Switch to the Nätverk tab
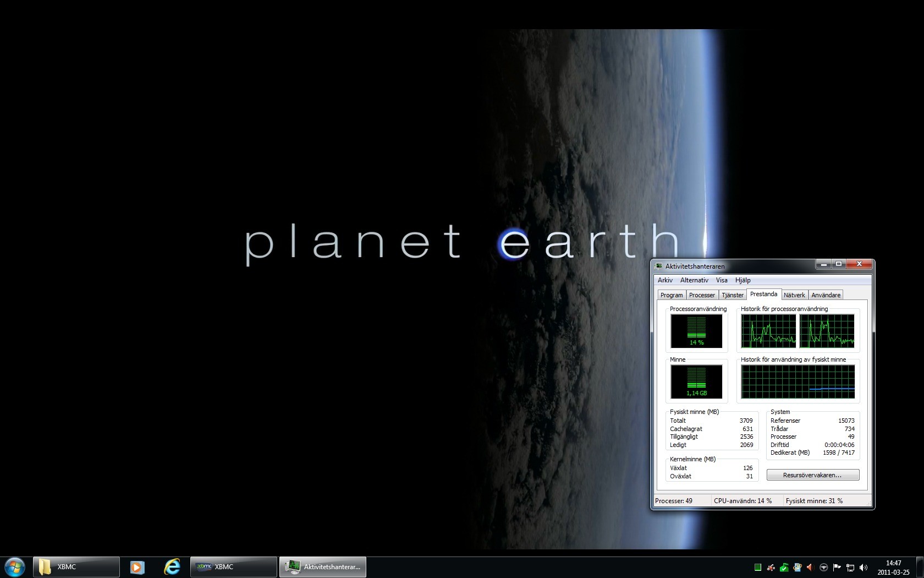Viewport: 924px width, 578px height. pyautogui.click(x=794, y=295)
